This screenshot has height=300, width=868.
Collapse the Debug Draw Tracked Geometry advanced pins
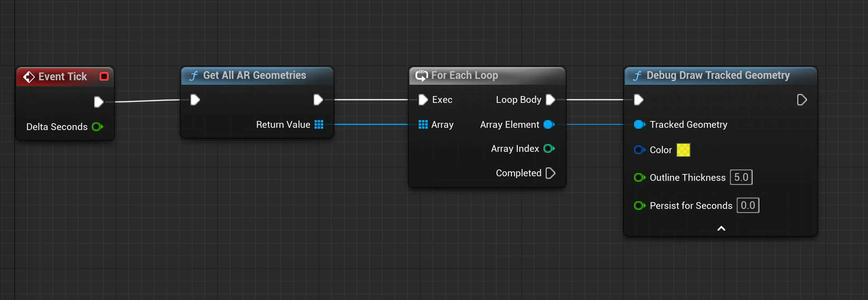pyautogui.click(x=721, y=228)
